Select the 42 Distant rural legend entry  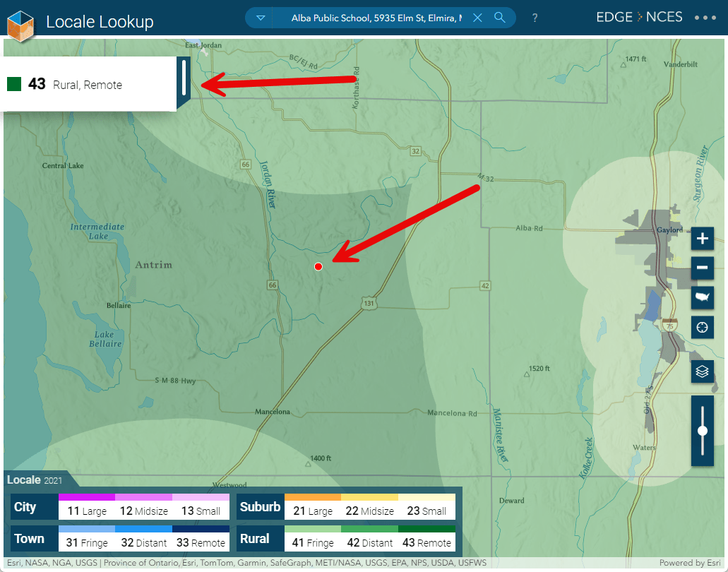coord(369,539)
